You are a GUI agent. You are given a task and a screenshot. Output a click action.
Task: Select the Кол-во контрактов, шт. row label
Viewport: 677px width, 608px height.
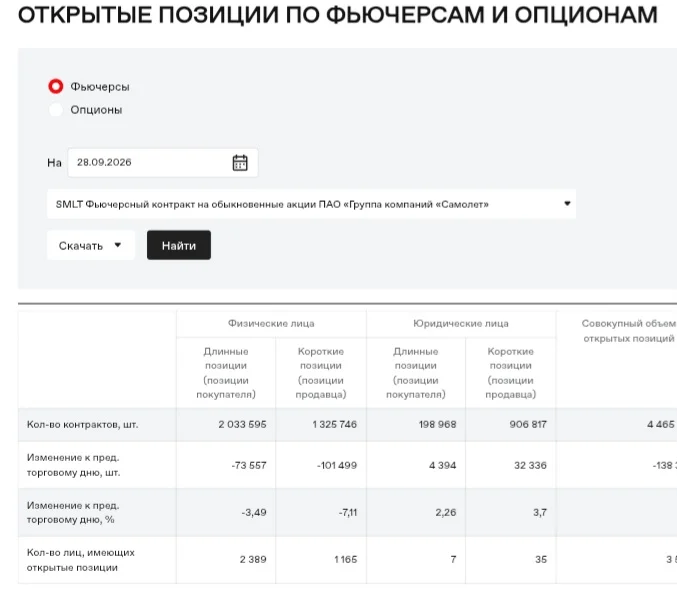(x=82, y=424)
